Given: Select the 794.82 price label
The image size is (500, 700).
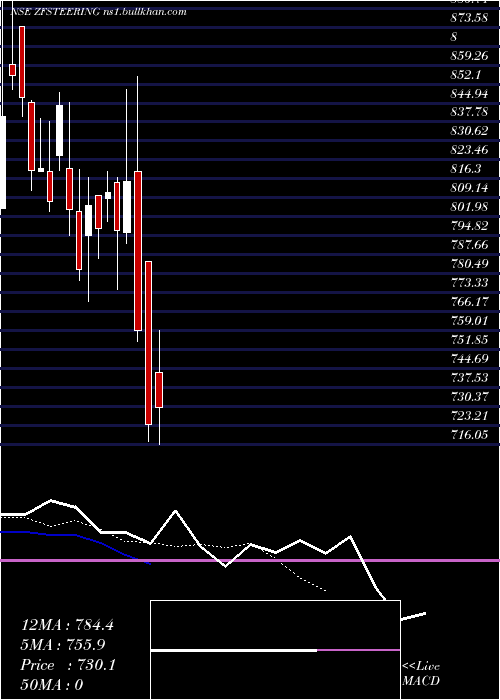Looking at the screenshot, I should pos(469,226).
